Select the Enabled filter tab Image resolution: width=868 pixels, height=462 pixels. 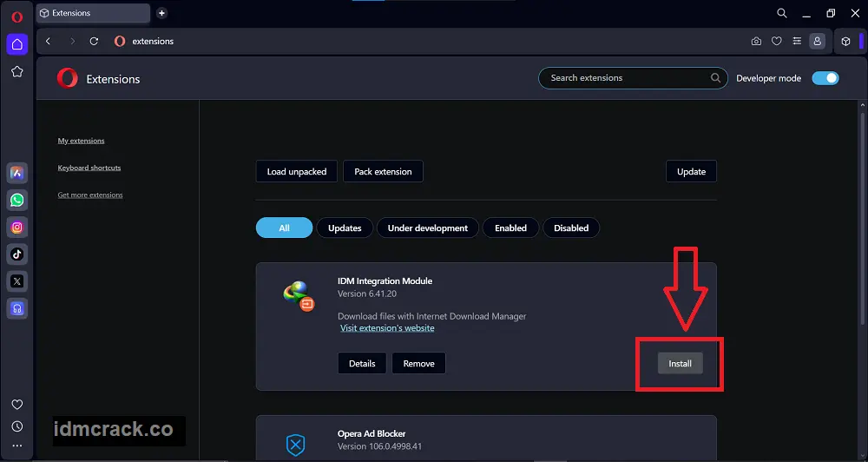510,228
